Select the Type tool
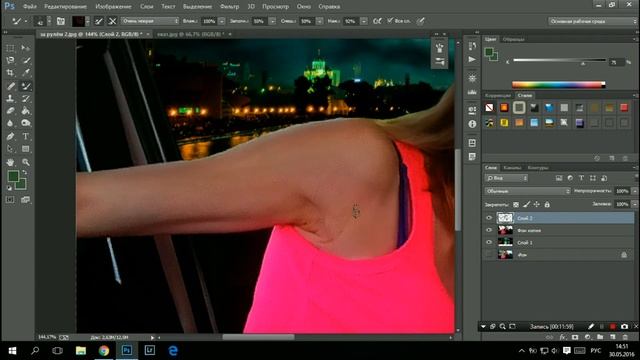This screenshot has width=640, height=360. (x=25, y=136)
